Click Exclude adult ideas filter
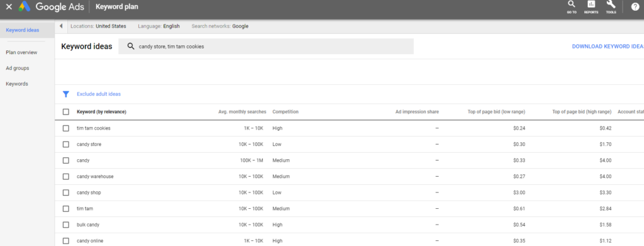 pos(99,94)
